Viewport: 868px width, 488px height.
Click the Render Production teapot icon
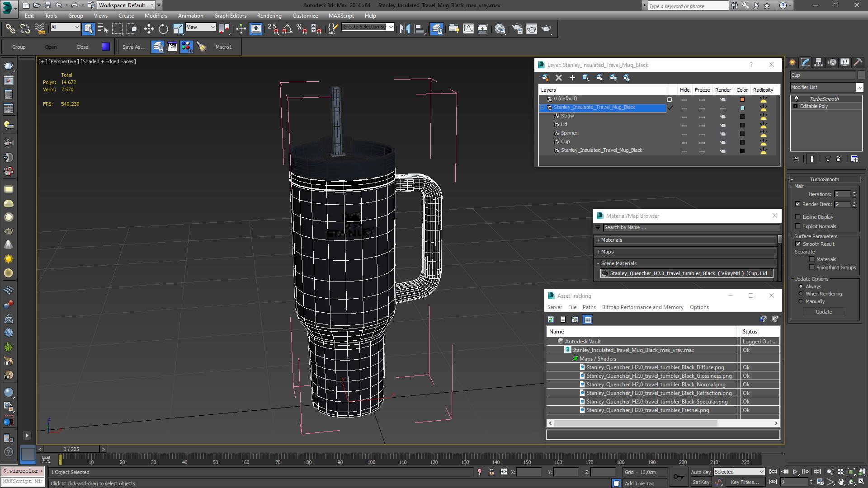547,29
